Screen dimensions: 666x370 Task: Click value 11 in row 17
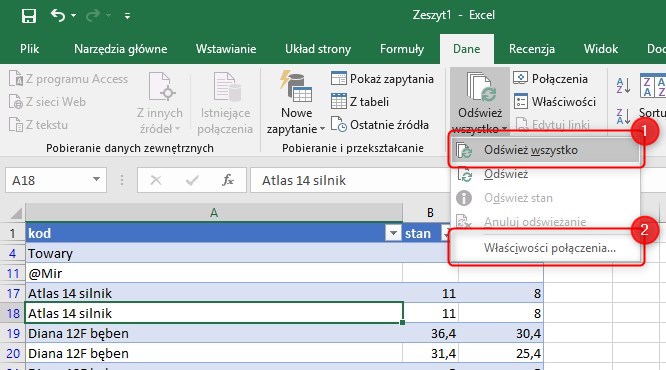coord(431,293)
